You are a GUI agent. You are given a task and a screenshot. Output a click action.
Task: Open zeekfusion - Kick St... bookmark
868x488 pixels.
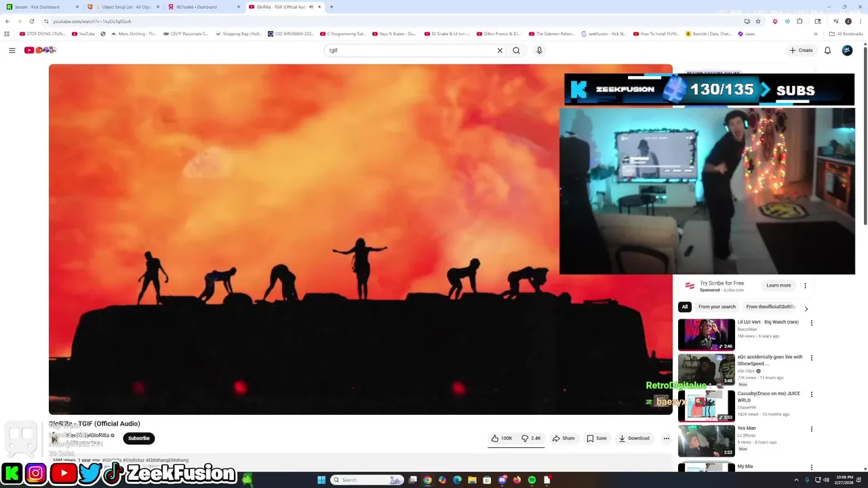(x=604, y=33)
